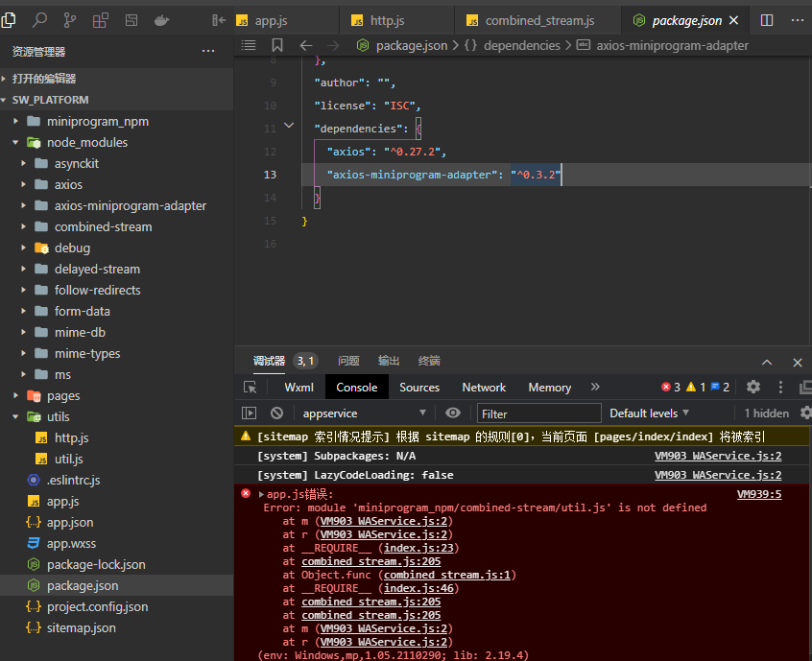Open WAService link on LazyCodeLoading row
812x661 pixels.
click(718, 475)
